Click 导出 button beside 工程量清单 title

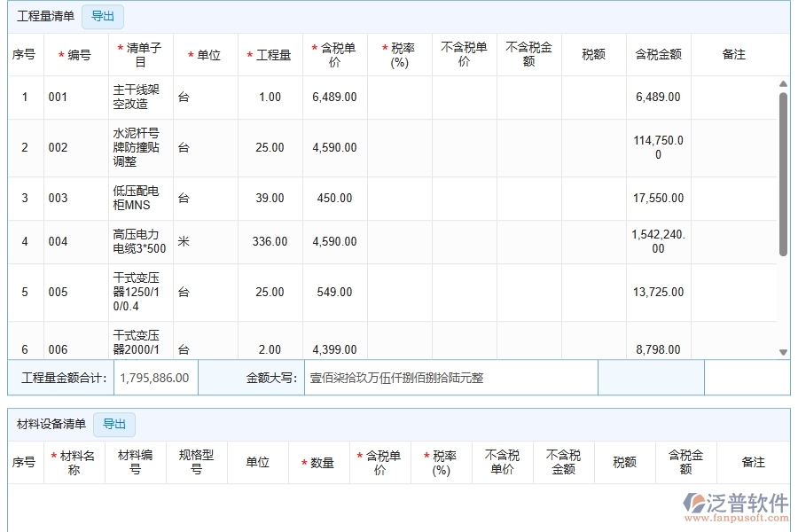103,16
